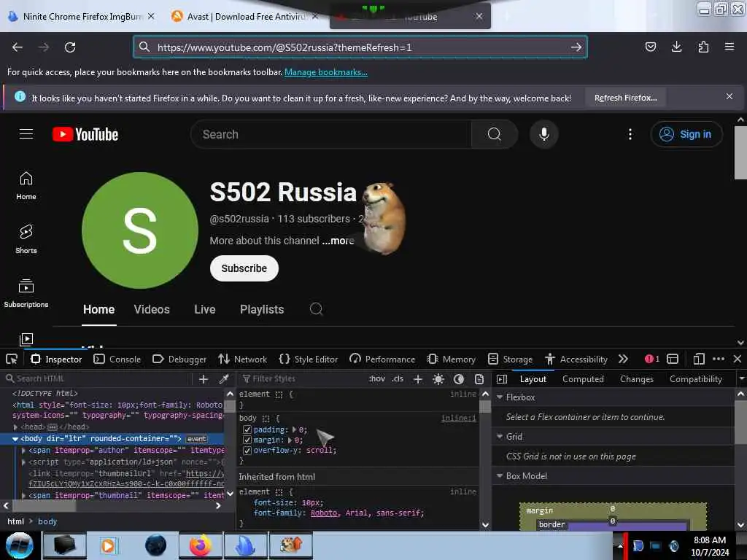The width and height of the screenshot is (747, 560).
Task: Start voice search with the microphone icon
Action: click(x=543, y=134)
